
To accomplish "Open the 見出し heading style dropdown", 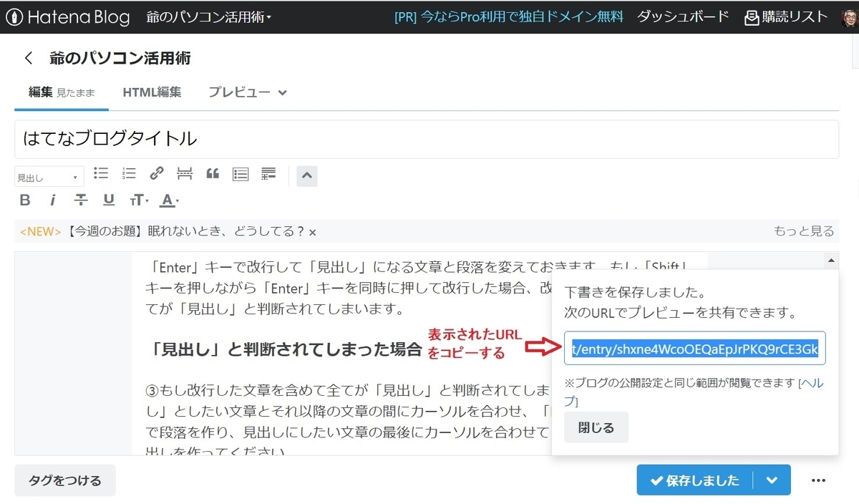I will (49, 176).
